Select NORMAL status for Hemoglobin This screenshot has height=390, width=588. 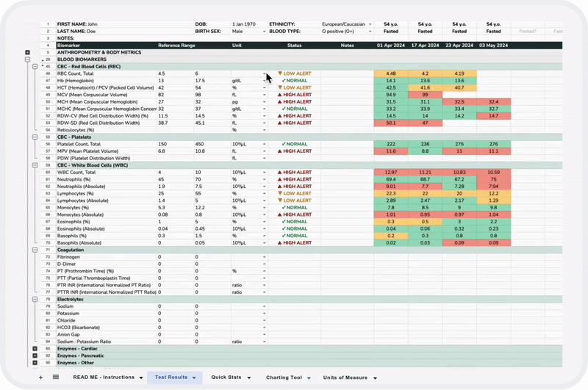coord(295,81)
